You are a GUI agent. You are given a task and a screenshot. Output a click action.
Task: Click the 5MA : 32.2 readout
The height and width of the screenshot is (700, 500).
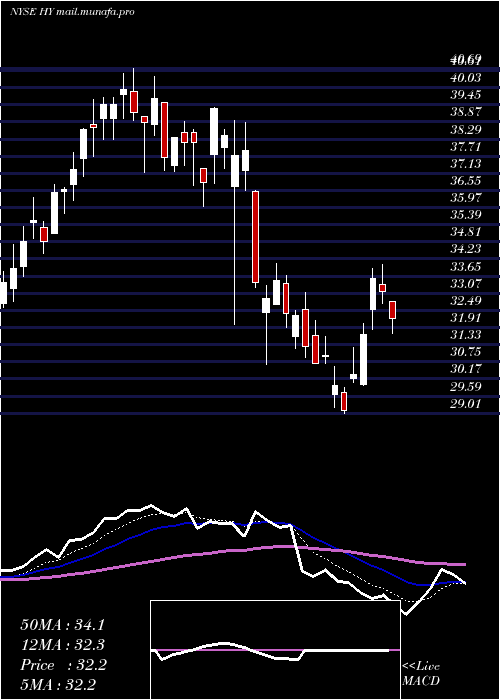pos(58,685)
